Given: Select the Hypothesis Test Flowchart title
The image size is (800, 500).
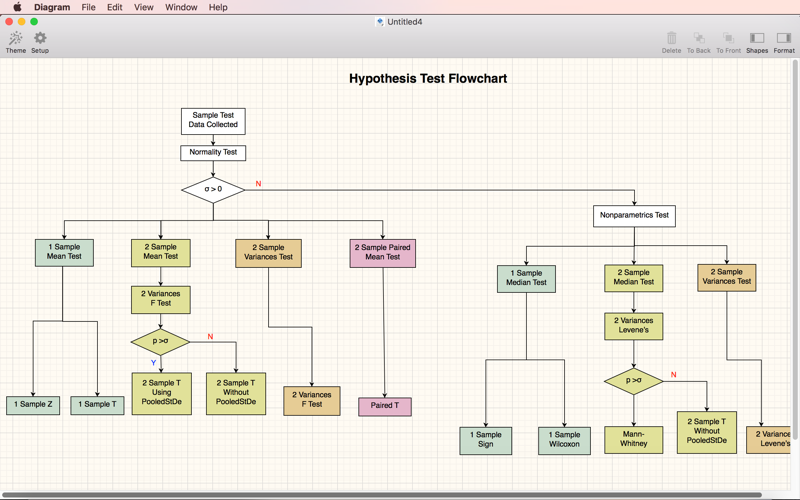Looking at the screenshot, I should (x=428, y=79).
